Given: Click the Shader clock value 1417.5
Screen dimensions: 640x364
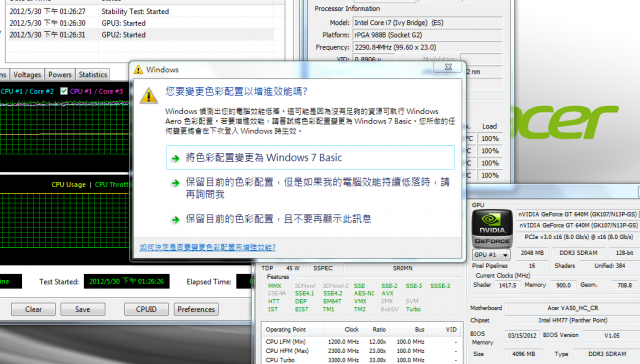Looking at the screenshot, I should (x=507, y=285).
